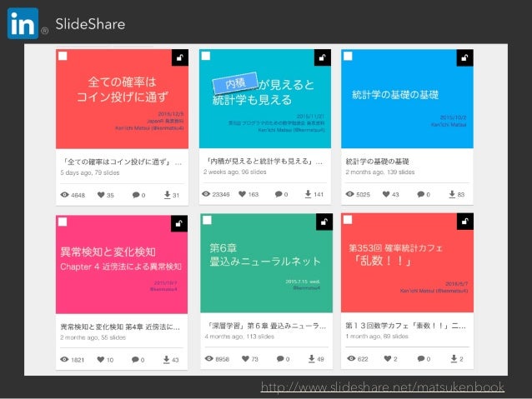Click the LinkedIn logo icon
The height and width of the screenshot is (399, 532).
pos(23,23)
